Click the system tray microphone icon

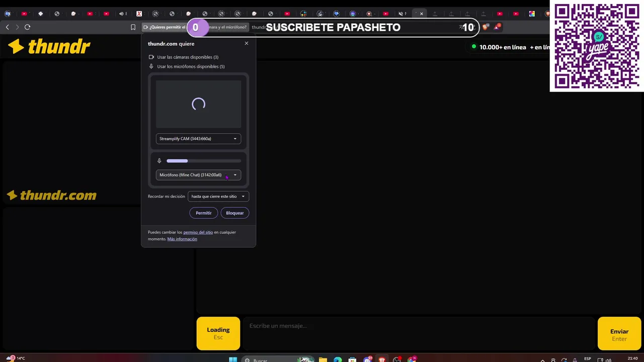click(575, 359)
